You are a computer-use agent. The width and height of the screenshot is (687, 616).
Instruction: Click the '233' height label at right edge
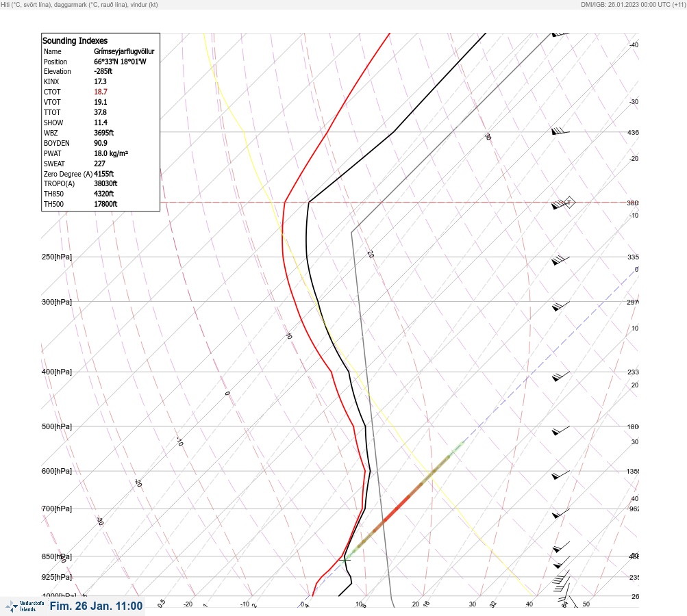633,372
